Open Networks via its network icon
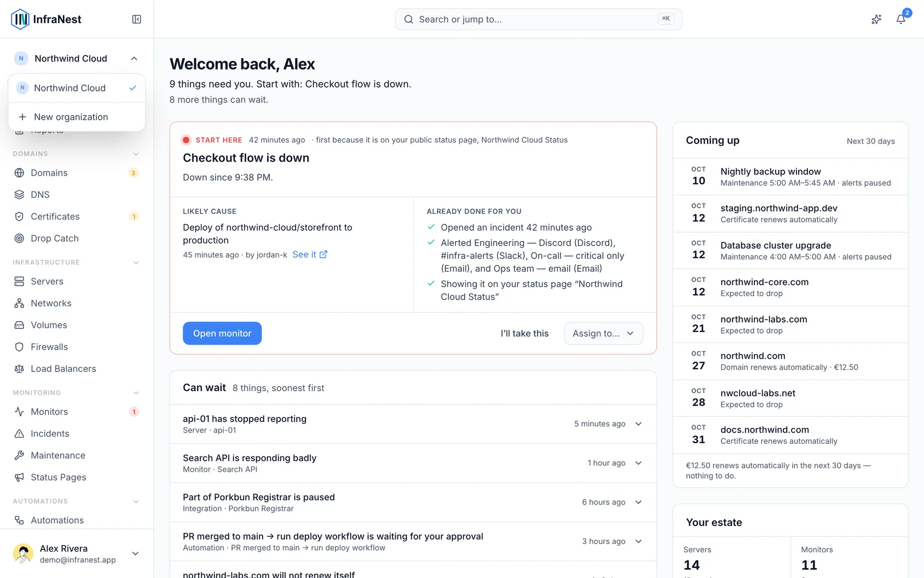The image size is (924, 578). point(19,304)
